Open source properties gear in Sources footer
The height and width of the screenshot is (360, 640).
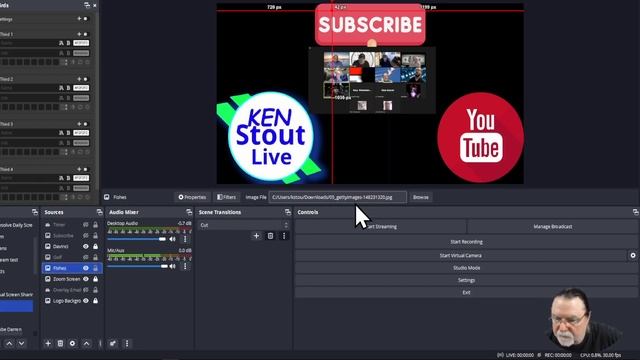[72, 344]
